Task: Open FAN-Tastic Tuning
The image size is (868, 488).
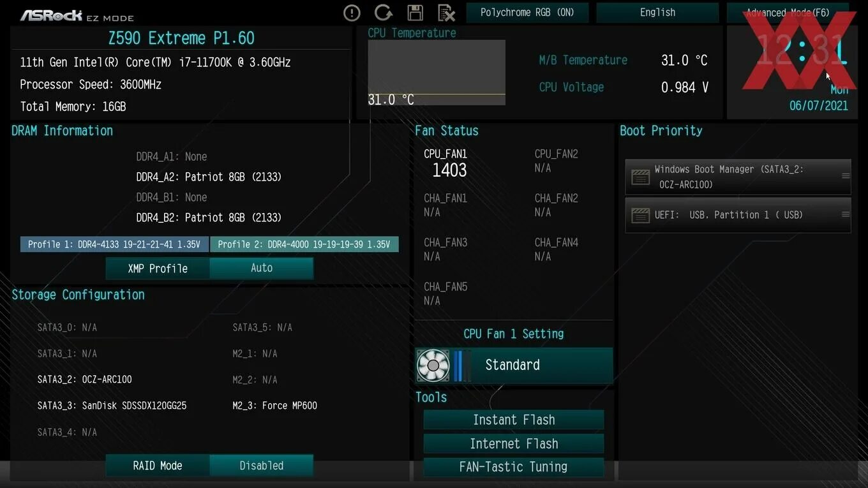Action: click(514, 466)
